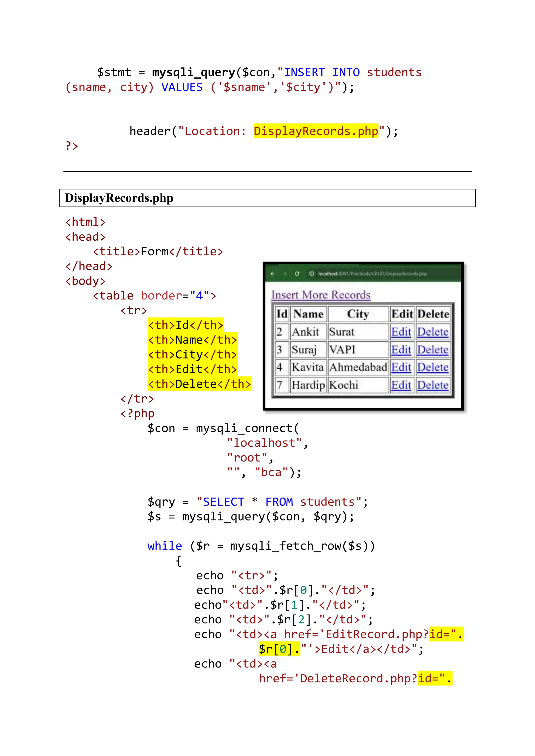Click the browser forward arrow icon
Screen dimensions: 535x756
(285, 274)
